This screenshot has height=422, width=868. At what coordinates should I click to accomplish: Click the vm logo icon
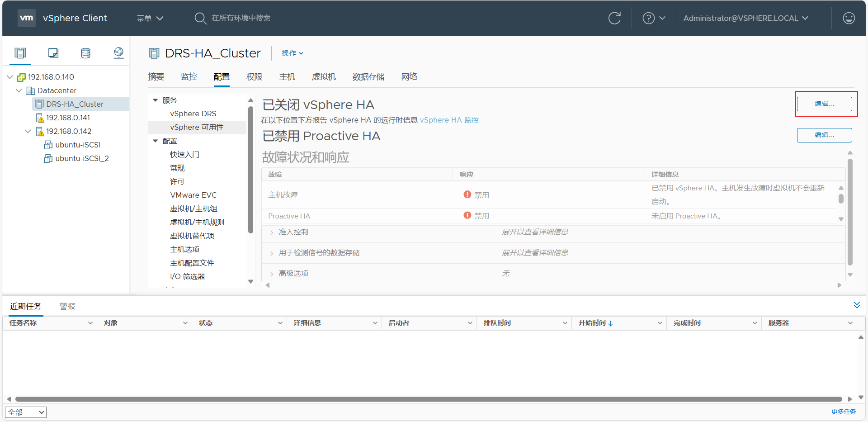click(27, 18)
